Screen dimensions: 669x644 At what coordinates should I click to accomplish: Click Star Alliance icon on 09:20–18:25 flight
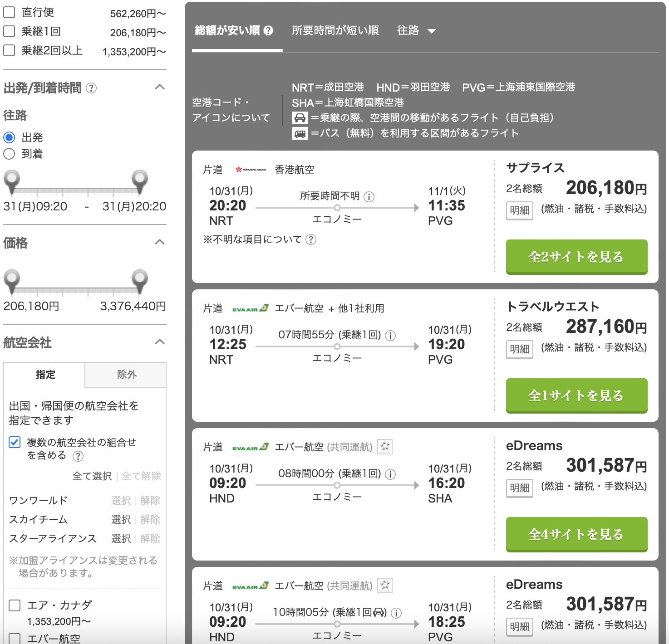pos(385,585)
